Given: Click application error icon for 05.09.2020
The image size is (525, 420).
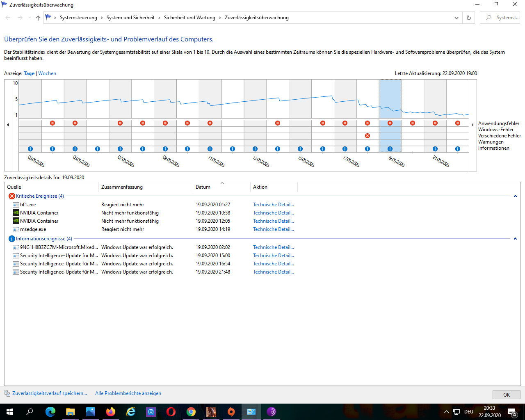Looking at the screenshot, I should (x=75, y=123).
